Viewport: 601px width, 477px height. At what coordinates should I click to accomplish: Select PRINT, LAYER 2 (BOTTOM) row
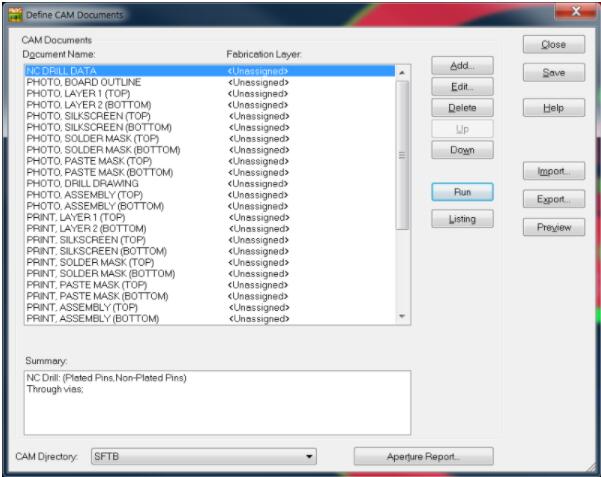pos(210,229)
